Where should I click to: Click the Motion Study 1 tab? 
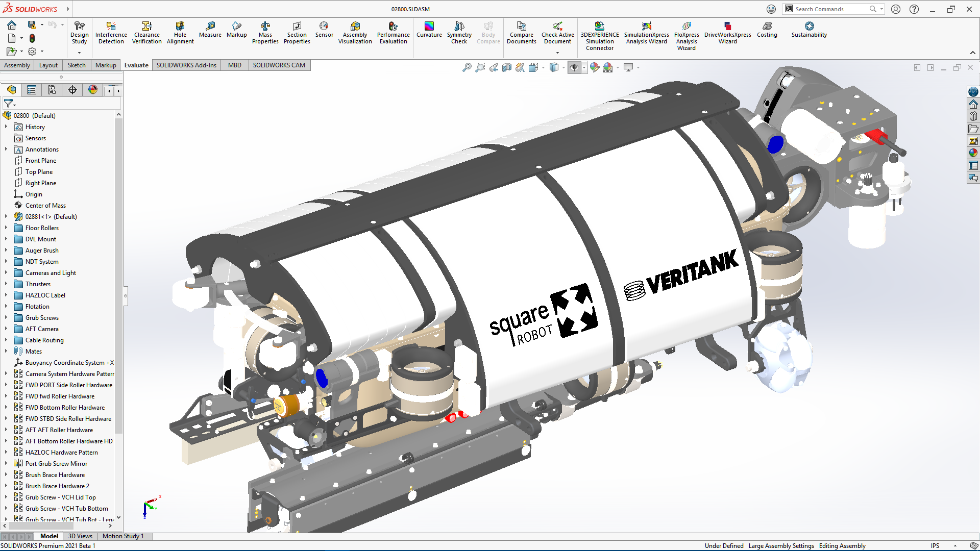click(124, 536)
